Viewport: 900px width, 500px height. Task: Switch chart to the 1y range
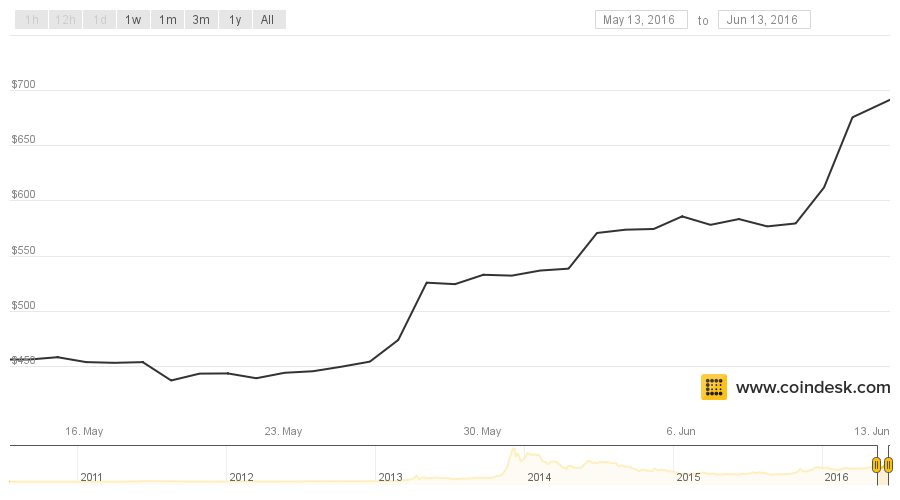(x=235, y=20)
